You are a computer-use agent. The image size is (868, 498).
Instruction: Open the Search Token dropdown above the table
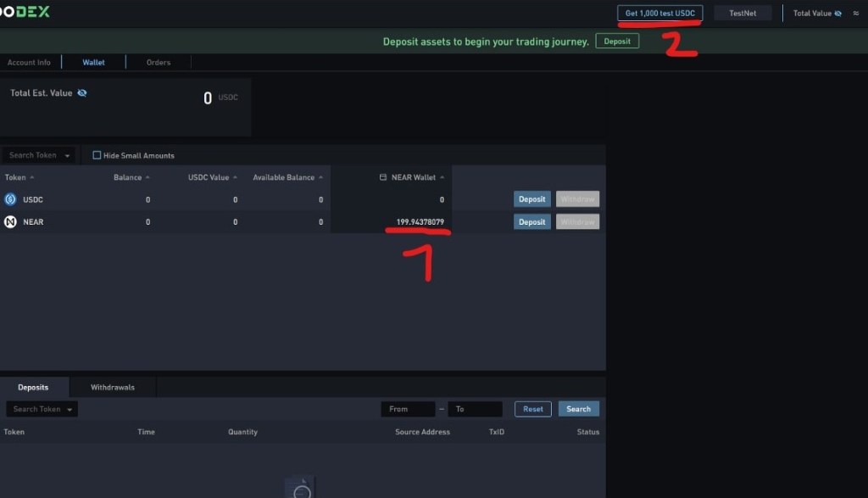tap(39, 154)
